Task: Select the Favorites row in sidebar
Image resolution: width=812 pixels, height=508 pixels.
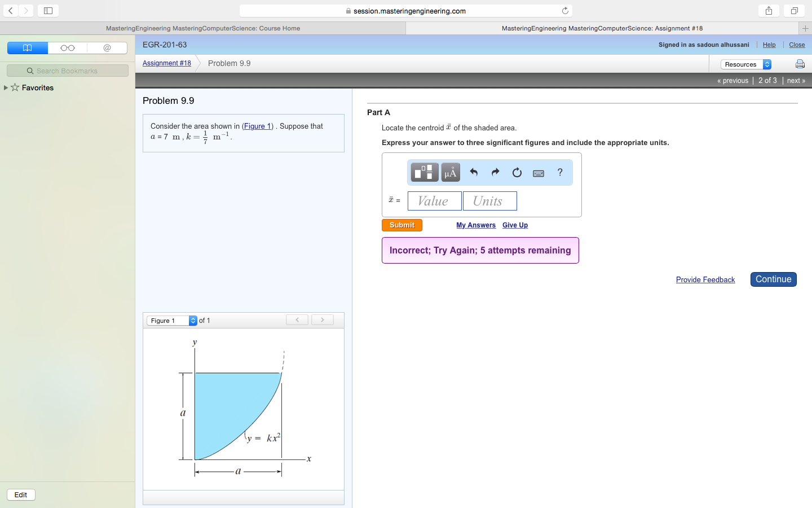Action: (68, 87)
